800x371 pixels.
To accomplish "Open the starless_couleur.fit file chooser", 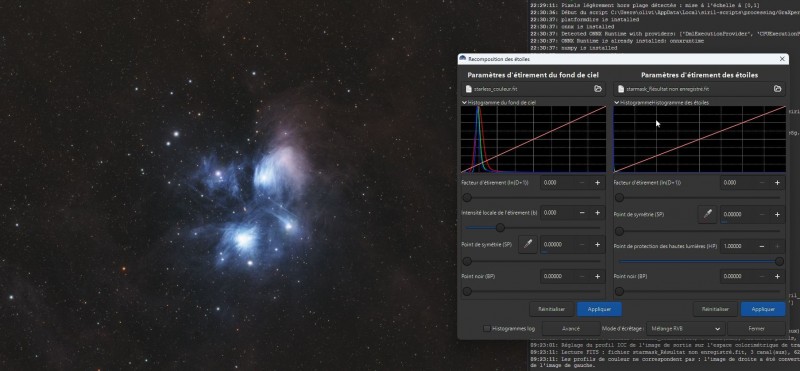I will pos(534,89).
